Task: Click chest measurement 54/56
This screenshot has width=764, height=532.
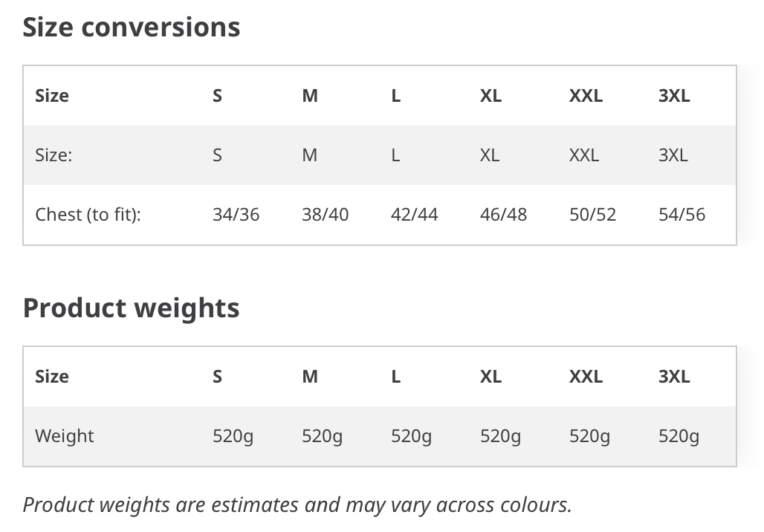Action: [x=682, y=214]
